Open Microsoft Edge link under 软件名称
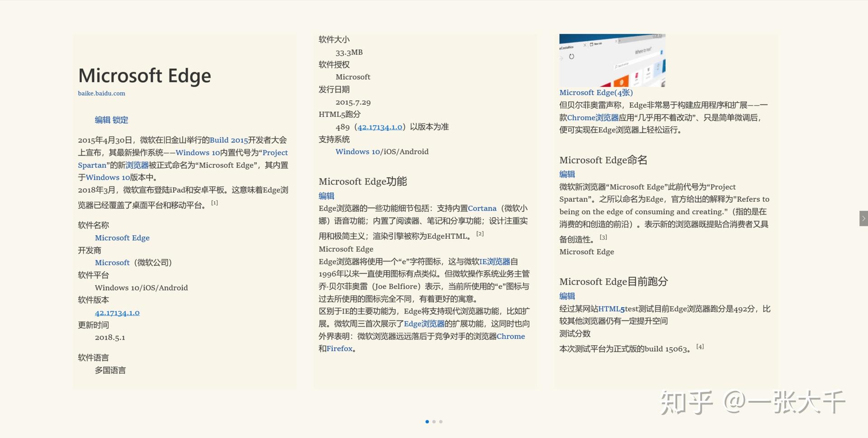Viewport: 868px width, 438px height. tap(122, 238)
